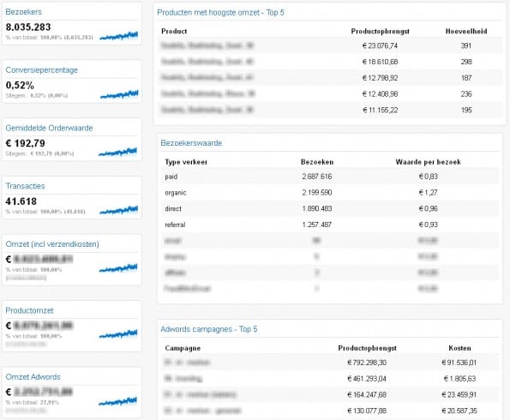Click the quantity value 236
Image resolution: width=510 pixels, height=420 pixels.
466,94
